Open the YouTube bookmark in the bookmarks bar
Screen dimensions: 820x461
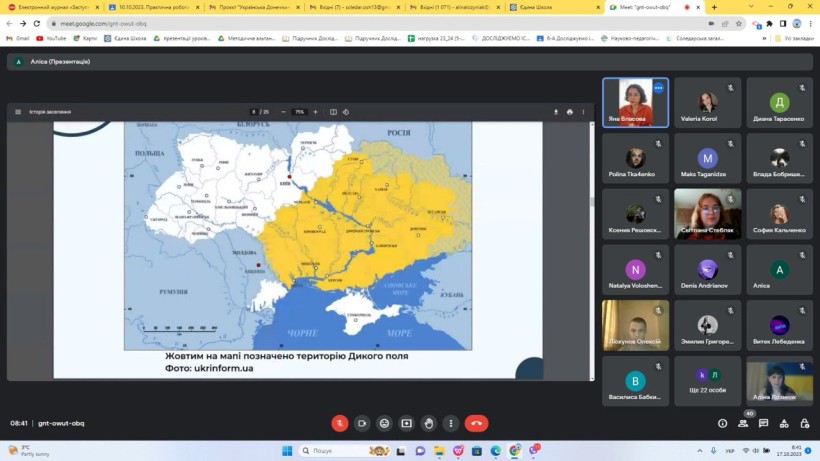point(51,38)
